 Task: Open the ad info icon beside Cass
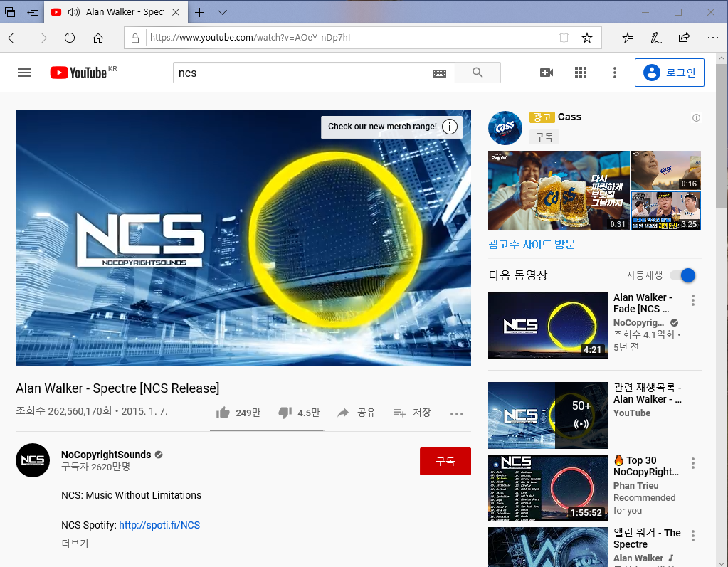pyautogui.click(x=696, y=118)
